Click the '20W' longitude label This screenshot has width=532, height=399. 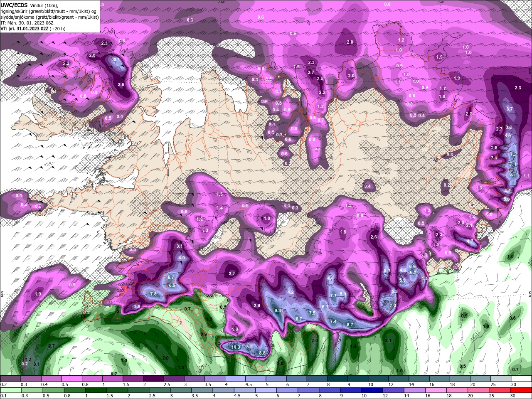coord(221,2)
